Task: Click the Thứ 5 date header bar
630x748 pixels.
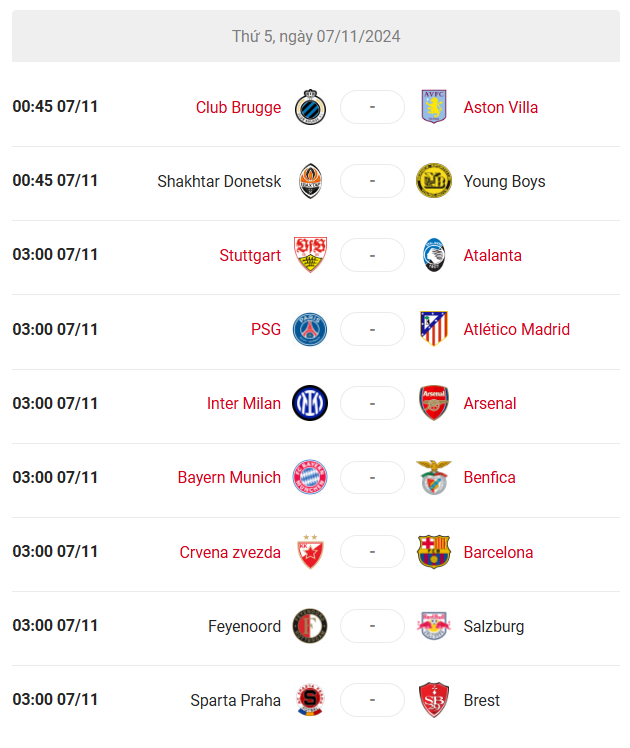Action: coord(316,36)
